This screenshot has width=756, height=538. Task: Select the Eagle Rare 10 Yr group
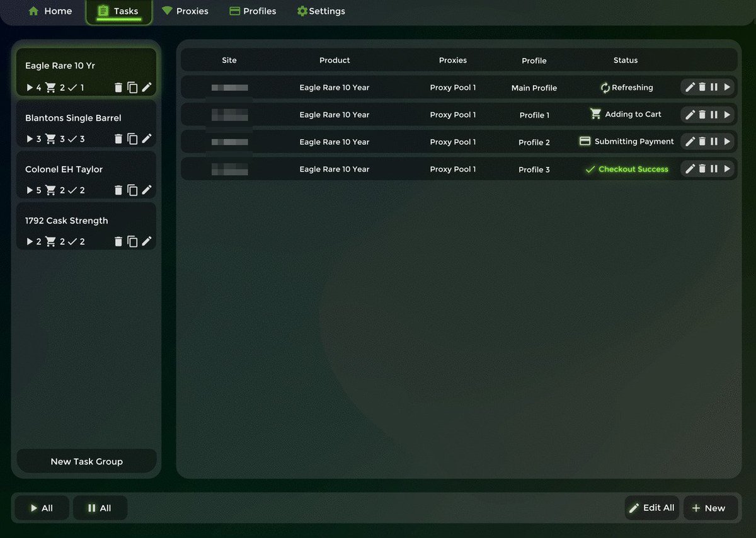pos(86,72)
